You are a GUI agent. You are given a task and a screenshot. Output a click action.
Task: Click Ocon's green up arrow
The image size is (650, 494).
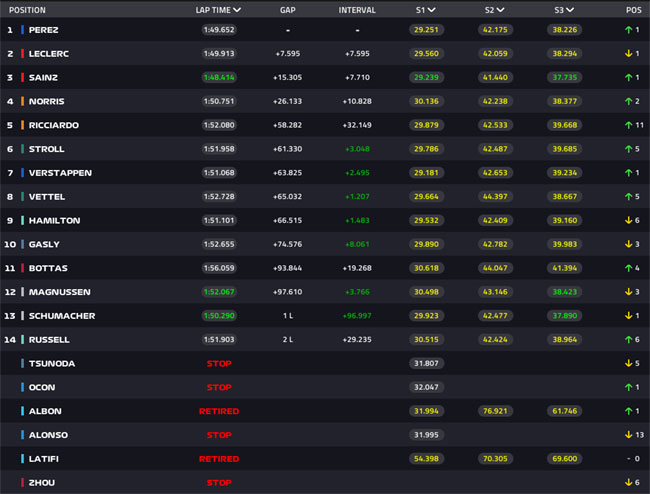pos(628,387)
